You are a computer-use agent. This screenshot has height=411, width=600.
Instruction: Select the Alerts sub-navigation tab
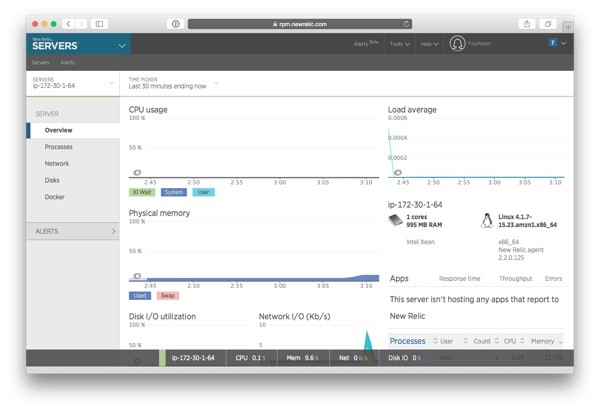tap(67, 62)
